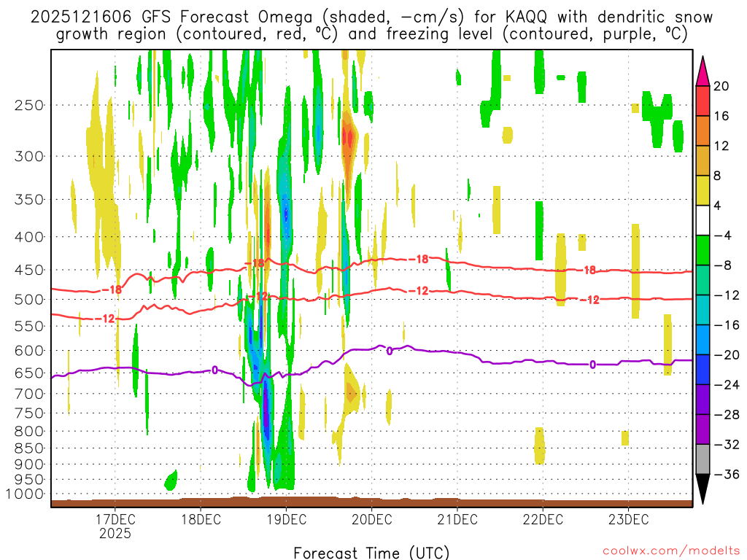
Task: Click the red -12 contour label near 17DEC
Action: (105, 319)
